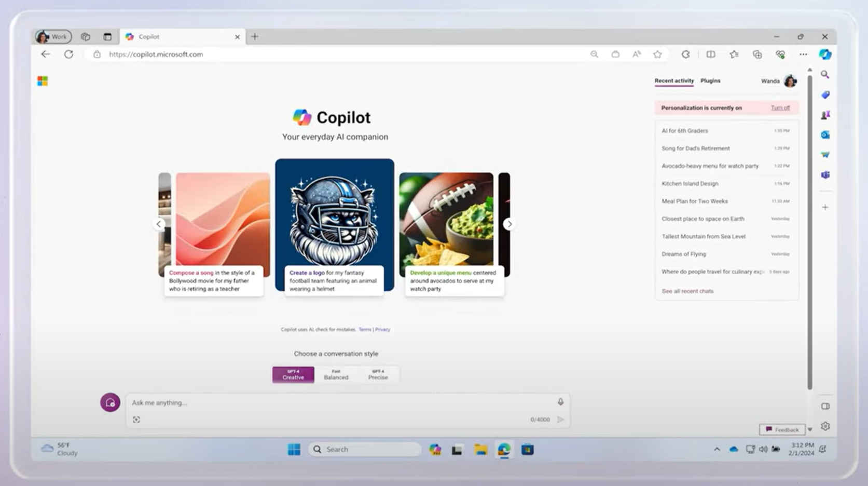Open the Meal Plan for Two Weeks chat
This screenshot has width=868, height=486.
[726, 201]
